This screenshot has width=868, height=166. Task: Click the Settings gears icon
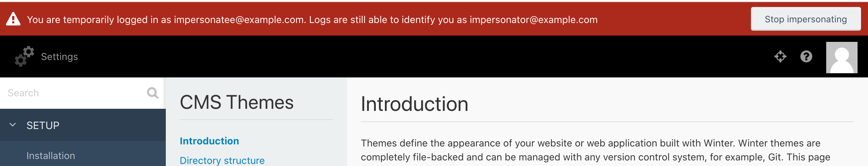tap(24, 56)
